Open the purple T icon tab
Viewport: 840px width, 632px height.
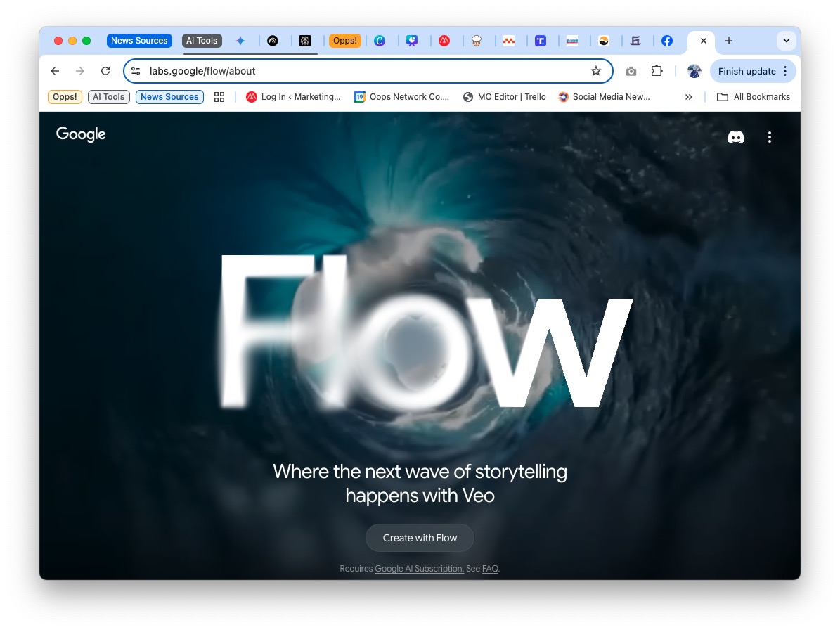(x=541, y=41)
